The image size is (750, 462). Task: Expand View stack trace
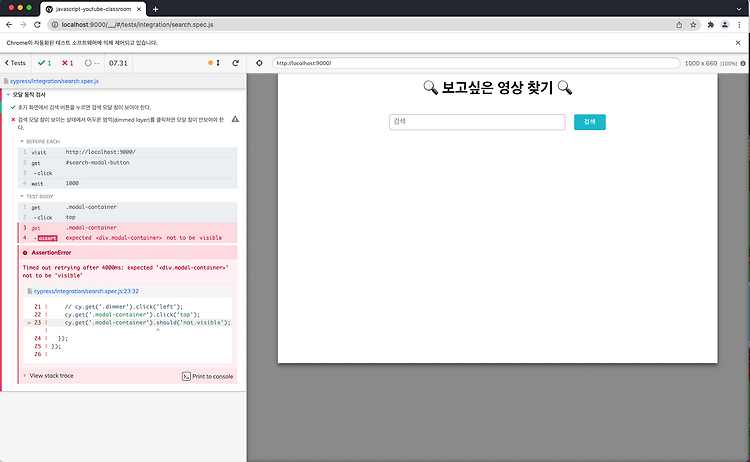click(51, 375)
